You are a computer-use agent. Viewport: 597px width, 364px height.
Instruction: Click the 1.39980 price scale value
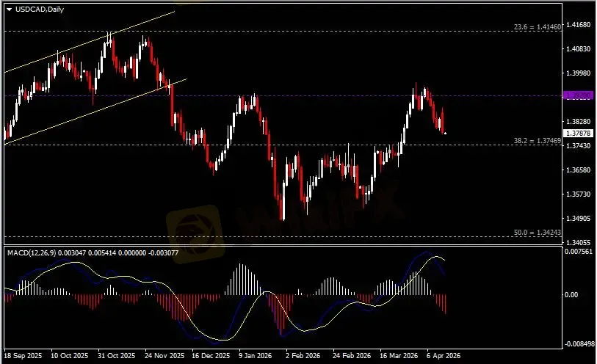tap(579, 73)
